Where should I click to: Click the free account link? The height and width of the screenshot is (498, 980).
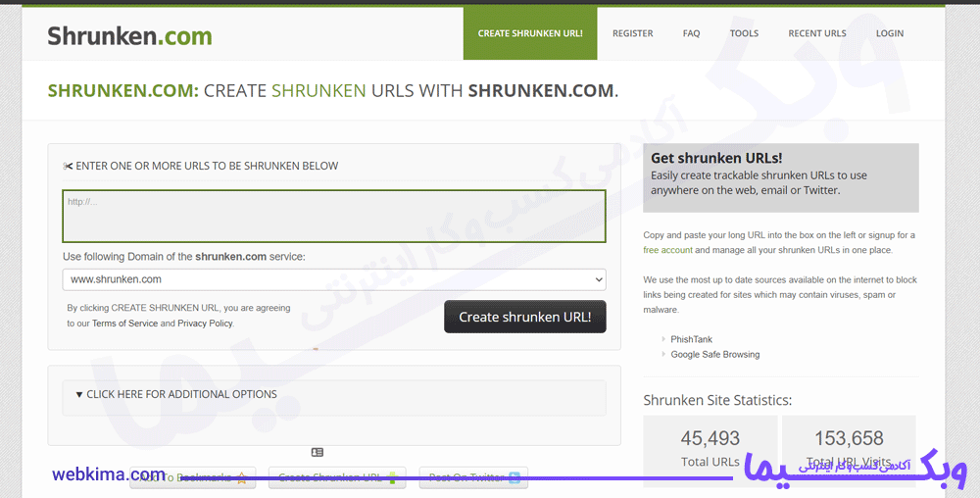click(x=667, y=250)
